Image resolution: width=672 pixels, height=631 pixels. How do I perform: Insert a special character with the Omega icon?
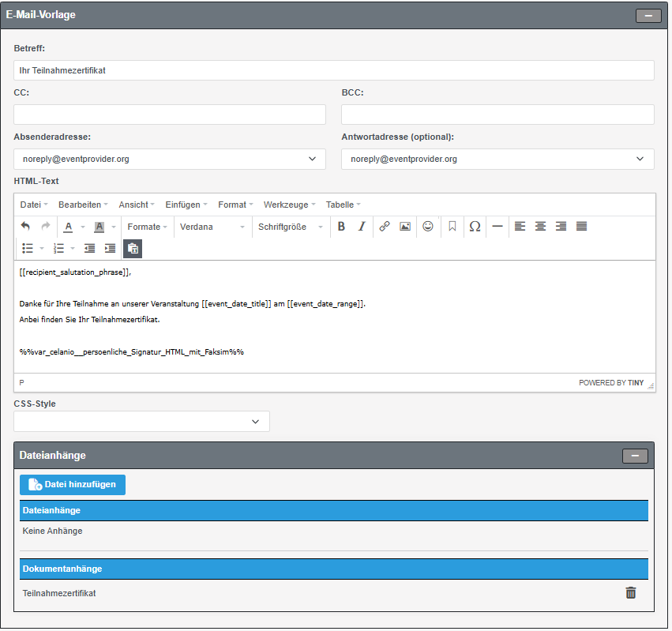(475, 227)
